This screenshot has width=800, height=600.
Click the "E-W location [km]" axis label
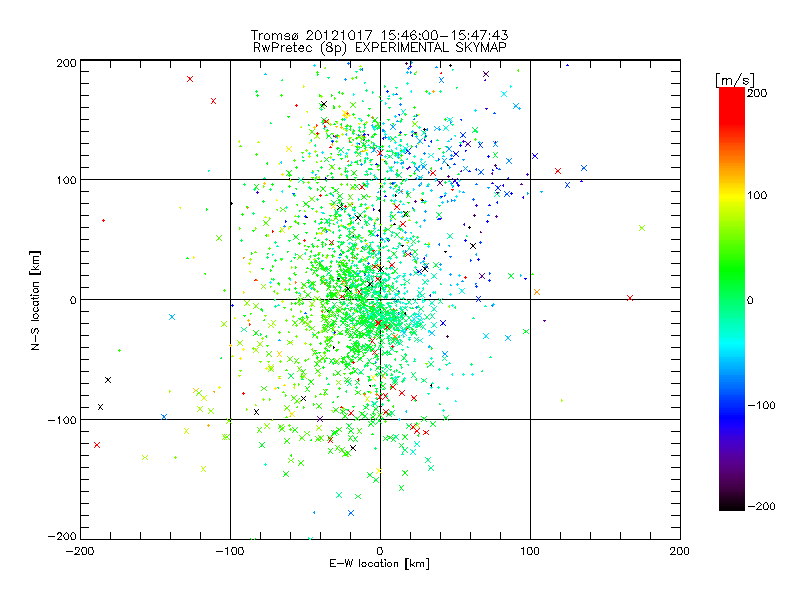pyautogui.click(x=379, y=563)
